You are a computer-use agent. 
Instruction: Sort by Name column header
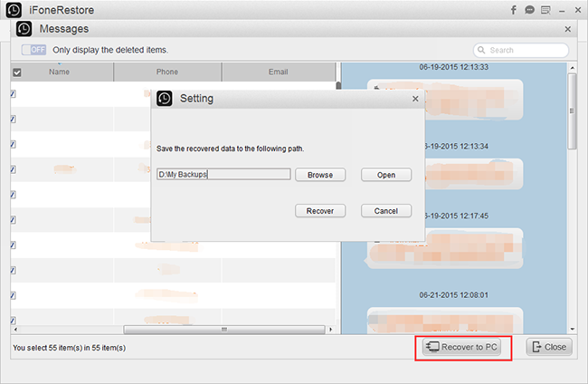[x=59, y=72]
